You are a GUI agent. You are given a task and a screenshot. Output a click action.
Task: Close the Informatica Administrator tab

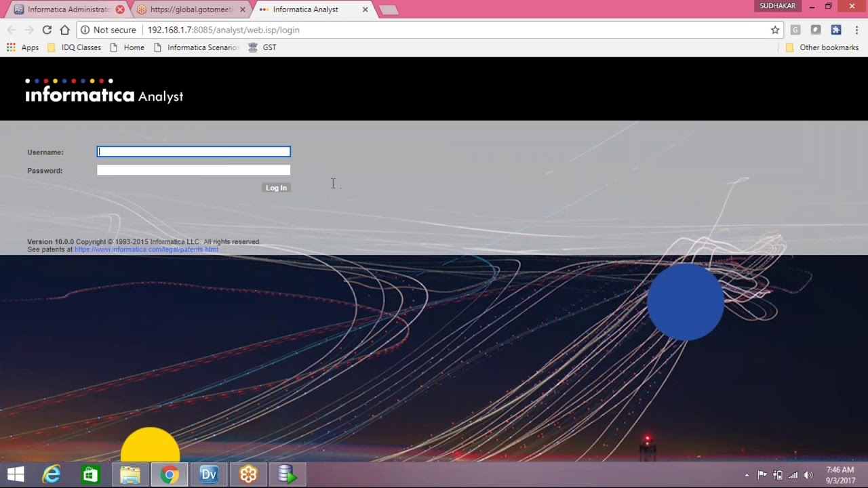coord(120,9)
